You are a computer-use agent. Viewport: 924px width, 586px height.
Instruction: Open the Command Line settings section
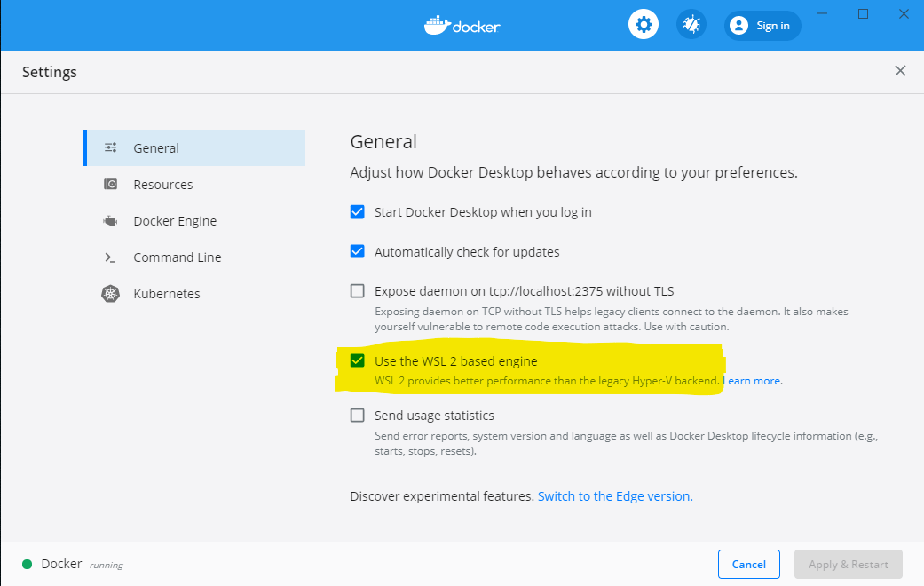tap(194, 257)
